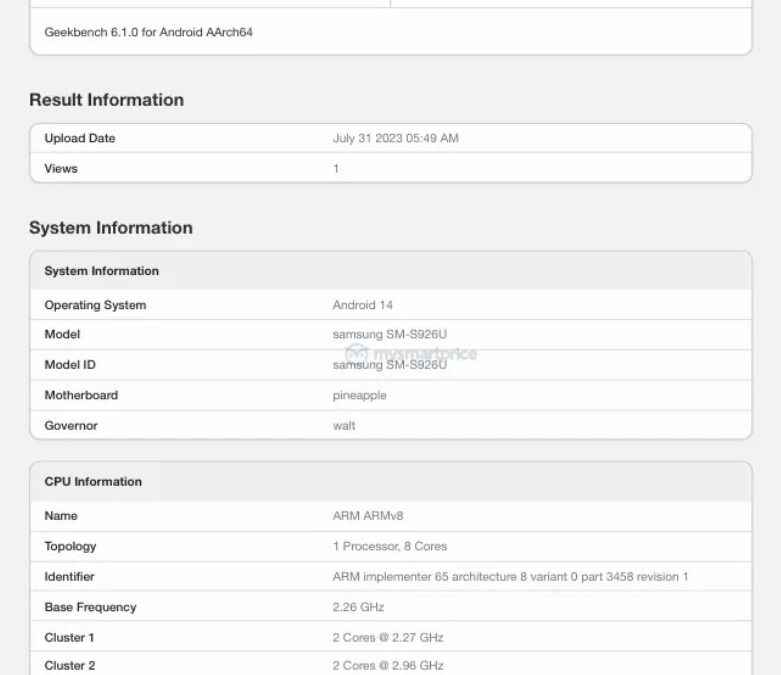The height and width of the screenshot is (675, 781).
Task: Click the 2.26 GHz base frequency value
Action: (358, 607)
